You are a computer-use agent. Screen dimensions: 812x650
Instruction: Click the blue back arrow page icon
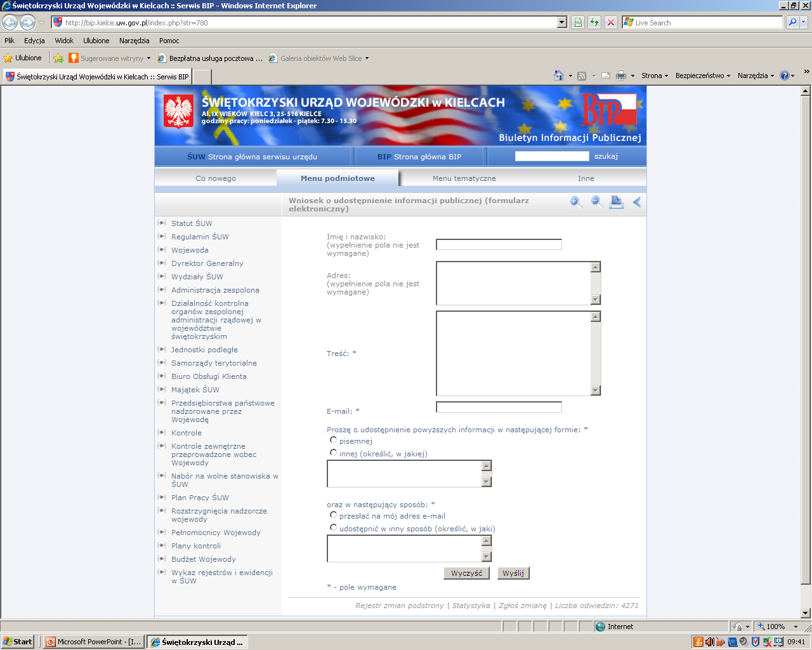(x=637, y=202)
